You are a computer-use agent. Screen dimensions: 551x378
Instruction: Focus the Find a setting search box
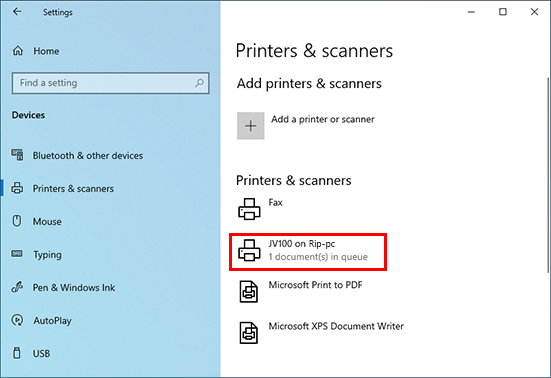[x=110, y=83]
